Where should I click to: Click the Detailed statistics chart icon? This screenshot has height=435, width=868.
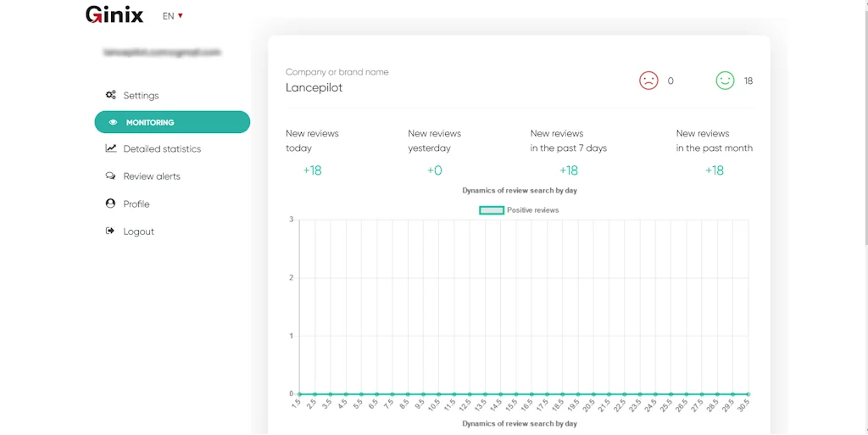point(111,148)
